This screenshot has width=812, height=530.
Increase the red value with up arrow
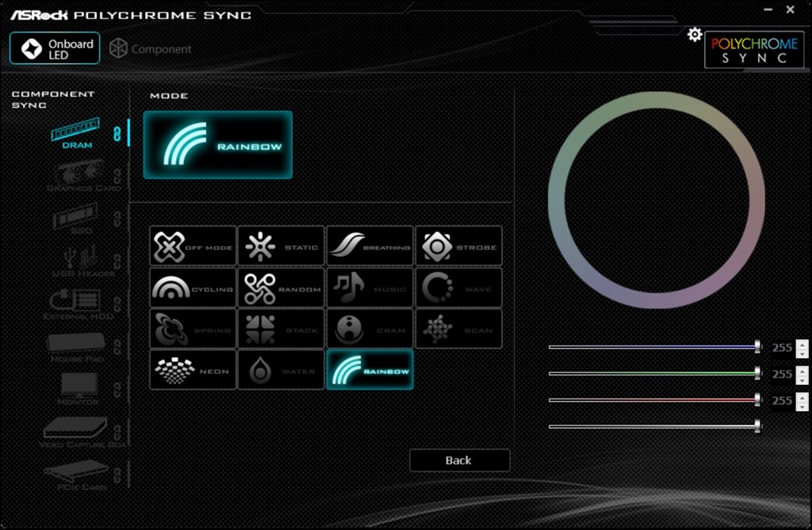point(802,396)
